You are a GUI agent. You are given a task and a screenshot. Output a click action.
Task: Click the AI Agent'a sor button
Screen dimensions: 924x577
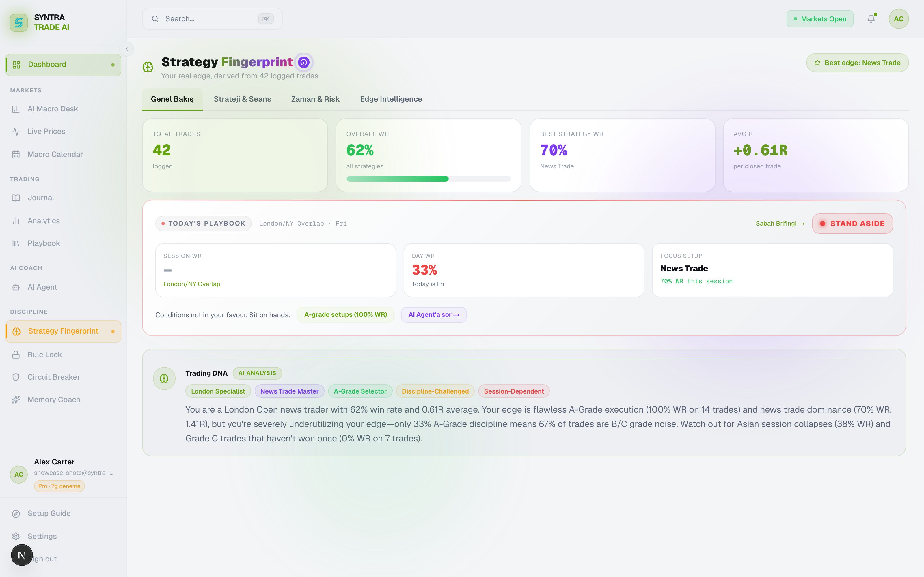coord(434,315)
